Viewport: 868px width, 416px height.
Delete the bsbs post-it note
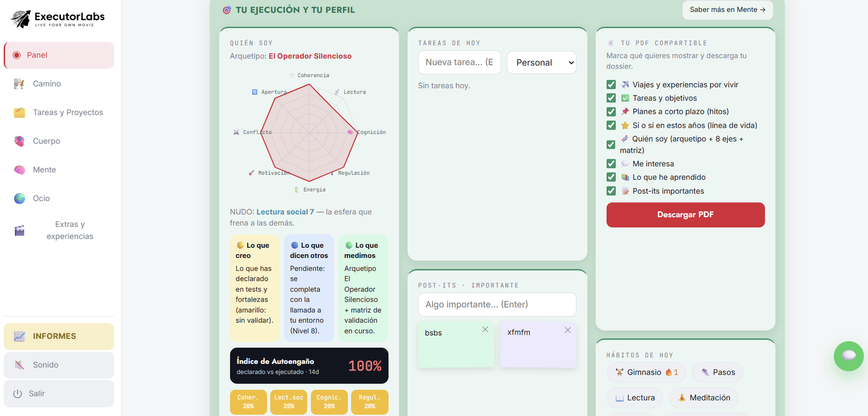485,330
